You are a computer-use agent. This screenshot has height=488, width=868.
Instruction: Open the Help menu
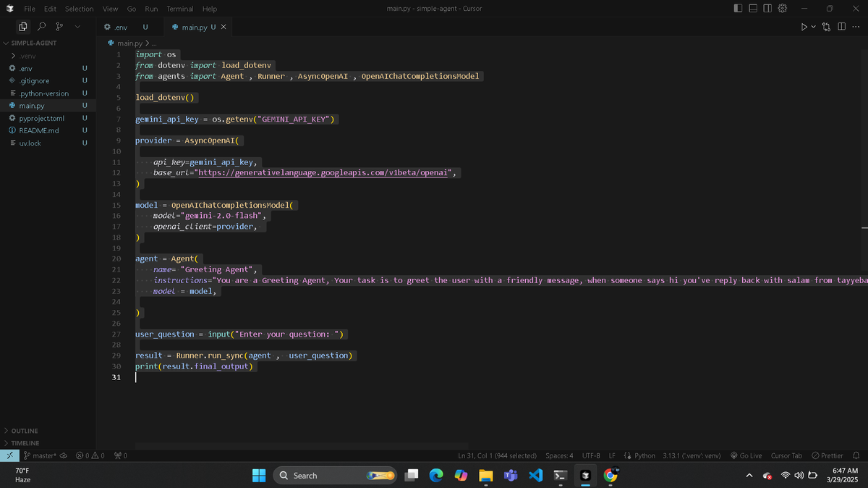click(x=210, y=9)
